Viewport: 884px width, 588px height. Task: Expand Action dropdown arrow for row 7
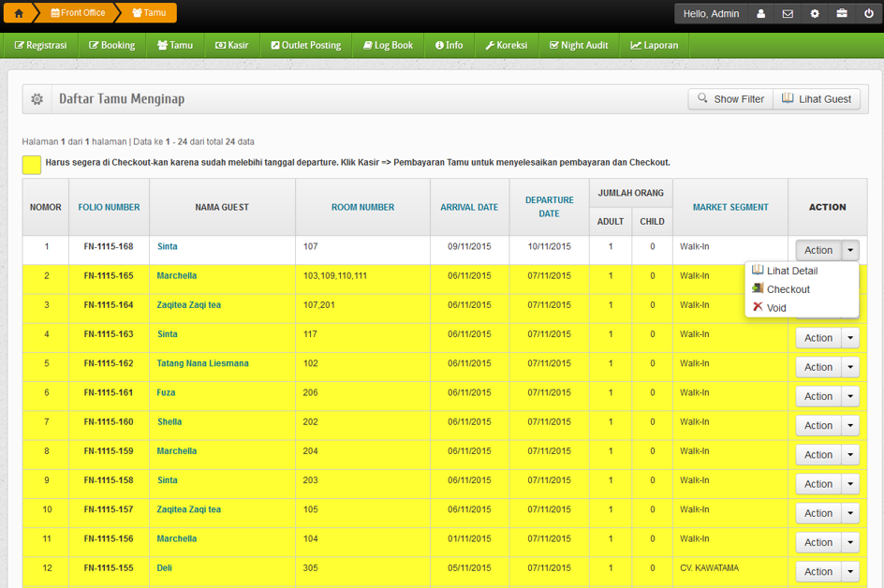(850, 426)
